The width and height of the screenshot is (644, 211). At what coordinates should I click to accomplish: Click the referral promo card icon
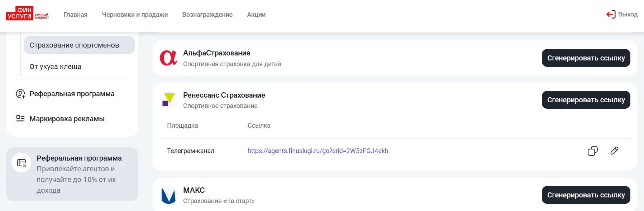pos(22,163)
